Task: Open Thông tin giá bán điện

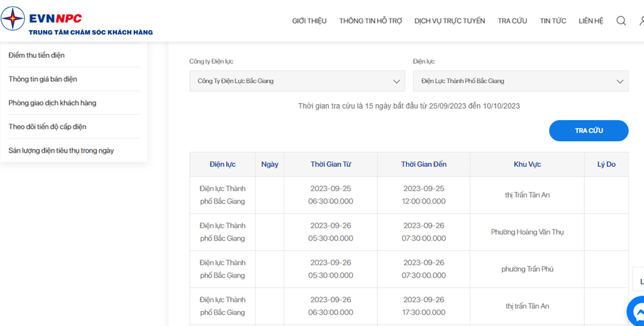Action: point(43,79)
